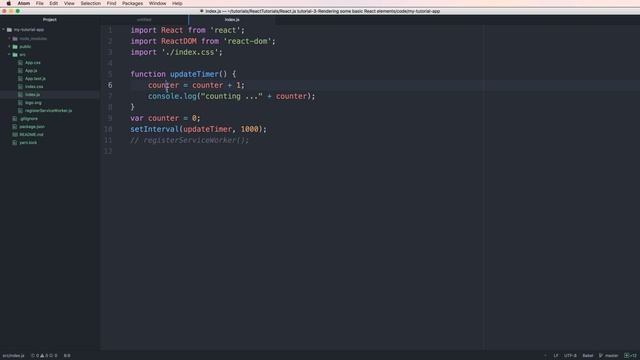The height and width of the screenshot is (360, 640).
Task: Click the './index.css' import string
Action: point(190,52)
